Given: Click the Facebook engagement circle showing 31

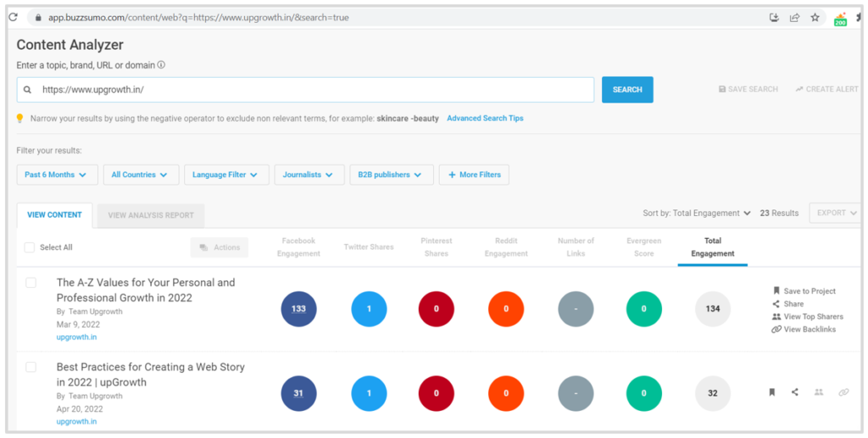Looking at the screenshot, I should coord(298,393).
